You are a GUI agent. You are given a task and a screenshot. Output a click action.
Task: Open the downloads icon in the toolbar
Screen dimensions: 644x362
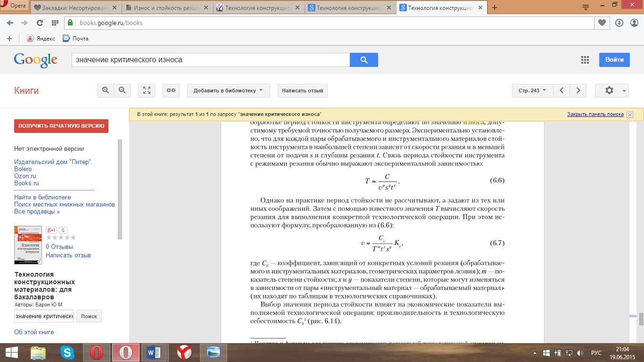click(x=619, y=23)
